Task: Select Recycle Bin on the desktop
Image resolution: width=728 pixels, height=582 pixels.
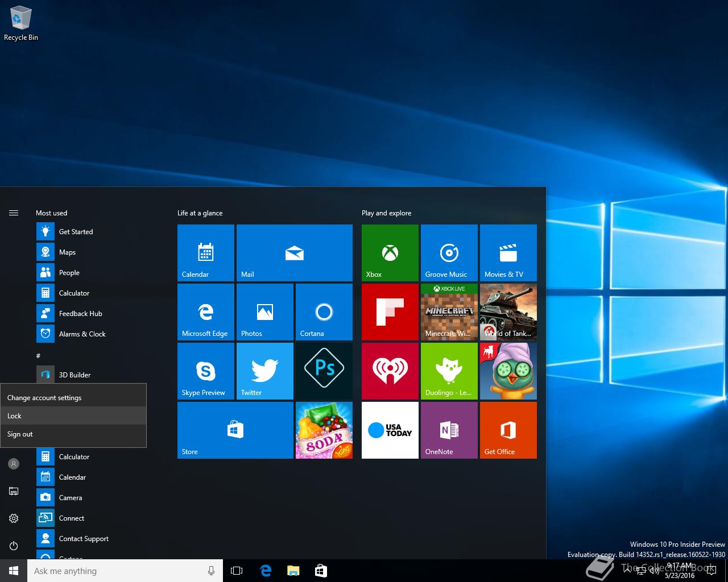Action: (x=21, y=24)
